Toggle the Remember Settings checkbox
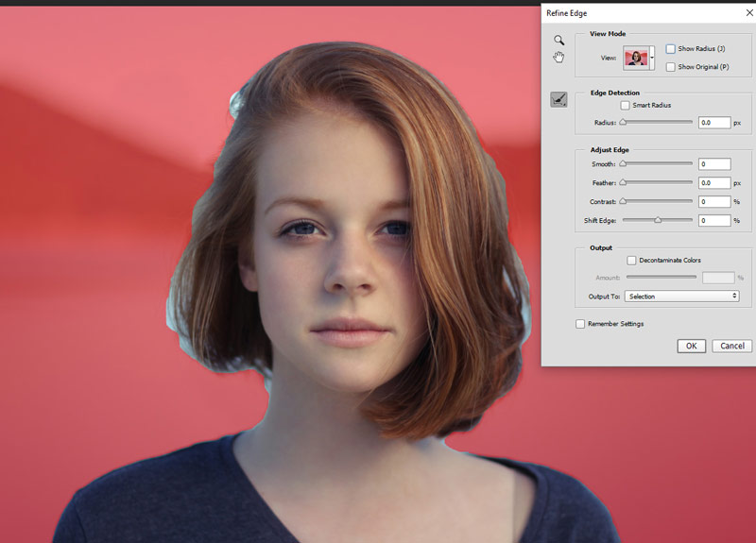Viewport: 756px width, 543px height. coord(580,324)
